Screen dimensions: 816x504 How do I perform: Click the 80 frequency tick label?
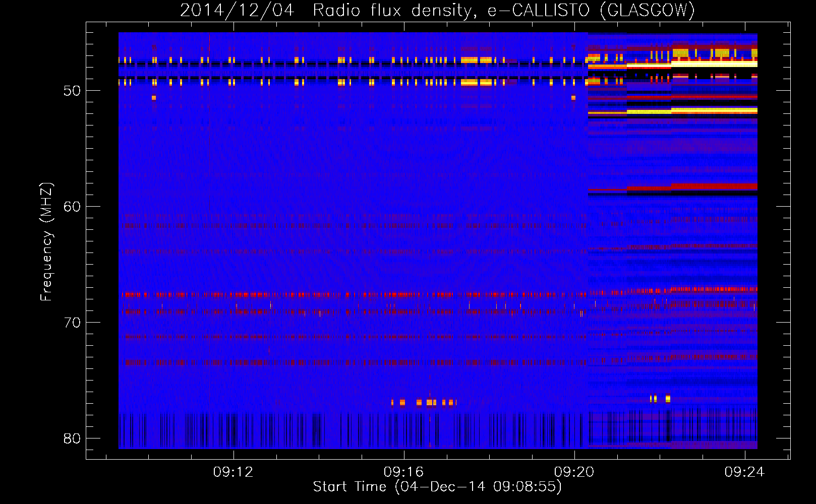click(72, 438)
